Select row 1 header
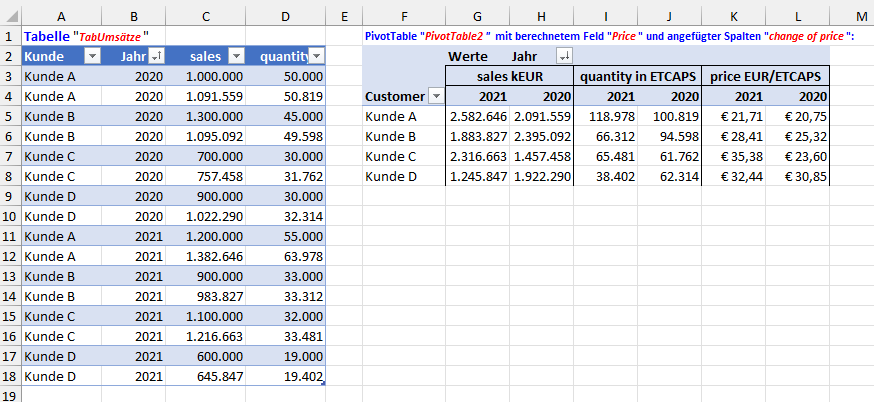 point(11,37)
